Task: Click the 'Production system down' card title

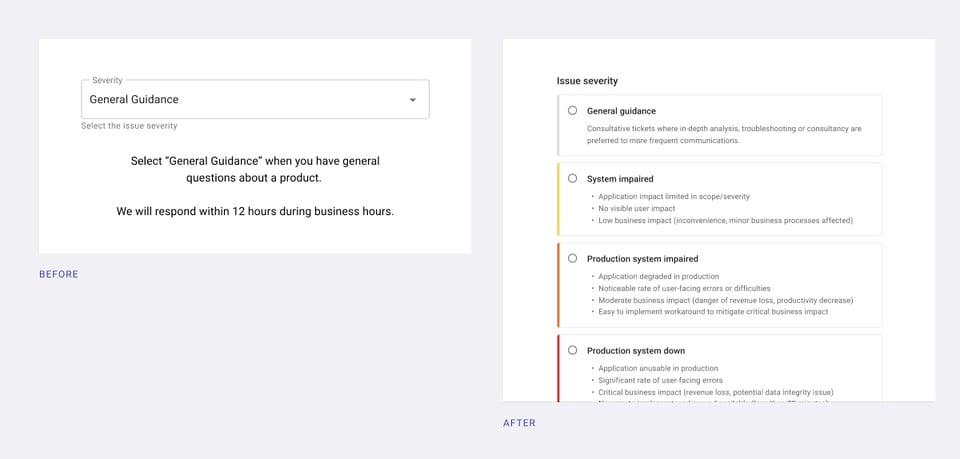Action: pyautogui.click(x=636, y=351)
